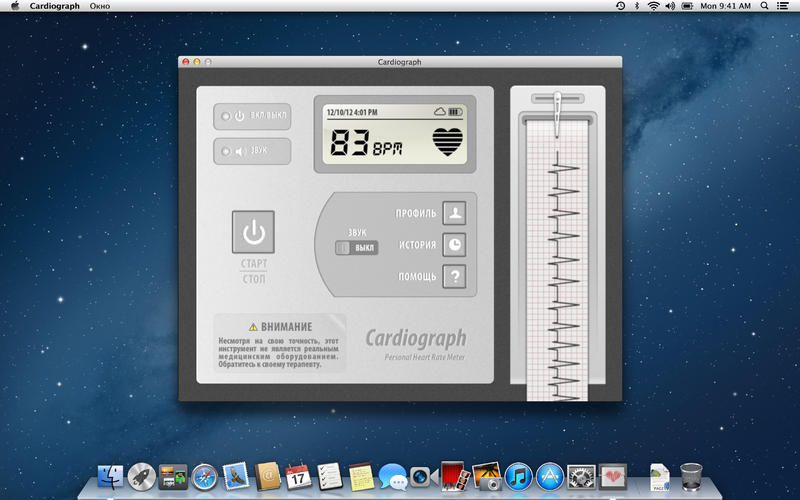This screenshot has width=800, height=500.
Task: Click the volume icon in menu bar
Action: point(670,6)
